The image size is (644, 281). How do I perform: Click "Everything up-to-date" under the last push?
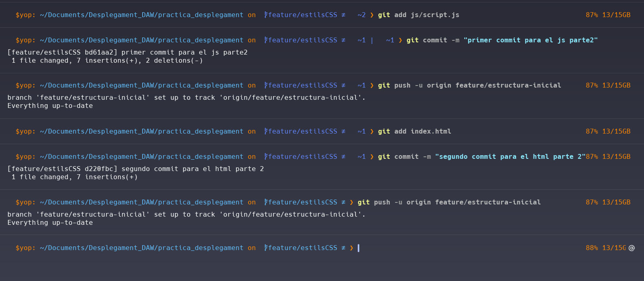click(50, 223)
